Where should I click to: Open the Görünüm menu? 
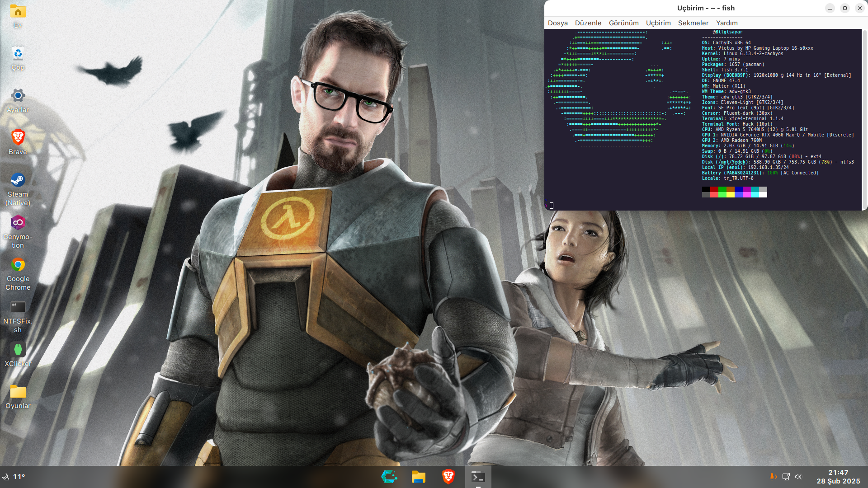click(624, 23)
